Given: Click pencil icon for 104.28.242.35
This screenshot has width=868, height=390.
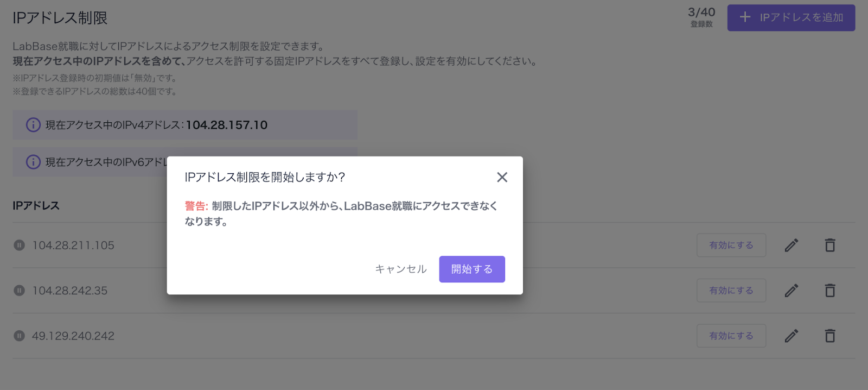Looking at the screenshot, I should (x=791, y=291).
